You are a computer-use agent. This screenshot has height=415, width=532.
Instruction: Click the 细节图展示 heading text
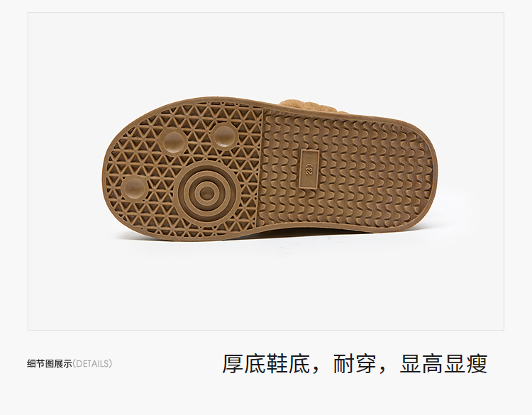50,364
